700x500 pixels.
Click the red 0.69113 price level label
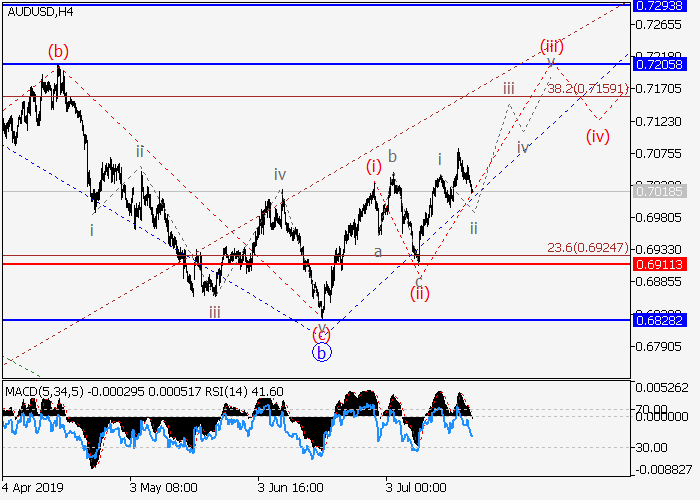point(660,264)
